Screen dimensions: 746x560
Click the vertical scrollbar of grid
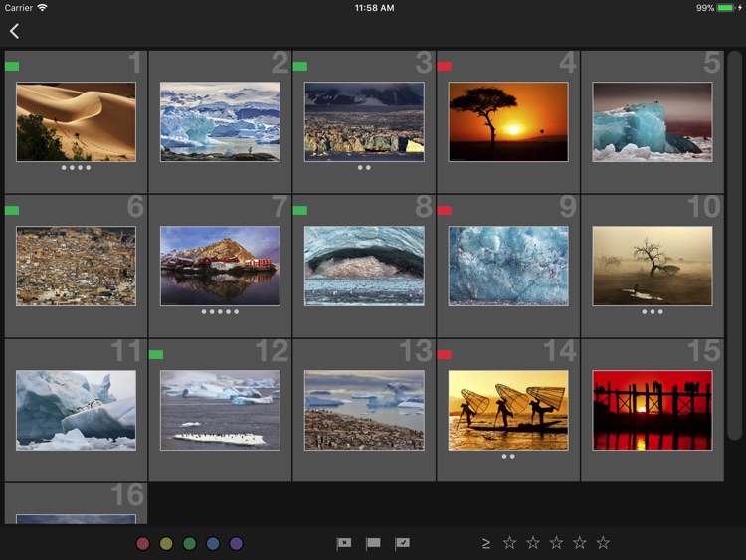[735, 245]
